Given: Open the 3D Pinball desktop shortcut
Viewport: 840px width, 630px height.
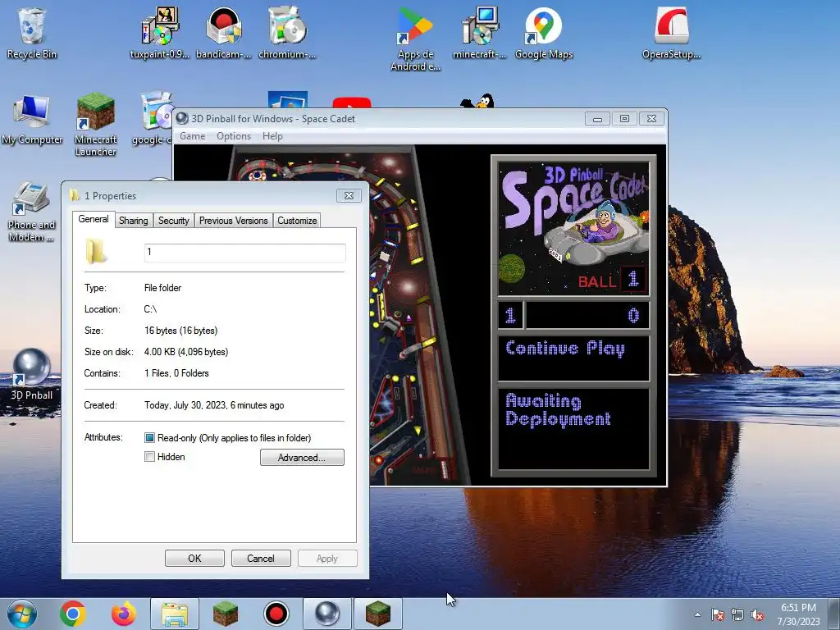Looking at the screenshot, I should tap(32, 374).
